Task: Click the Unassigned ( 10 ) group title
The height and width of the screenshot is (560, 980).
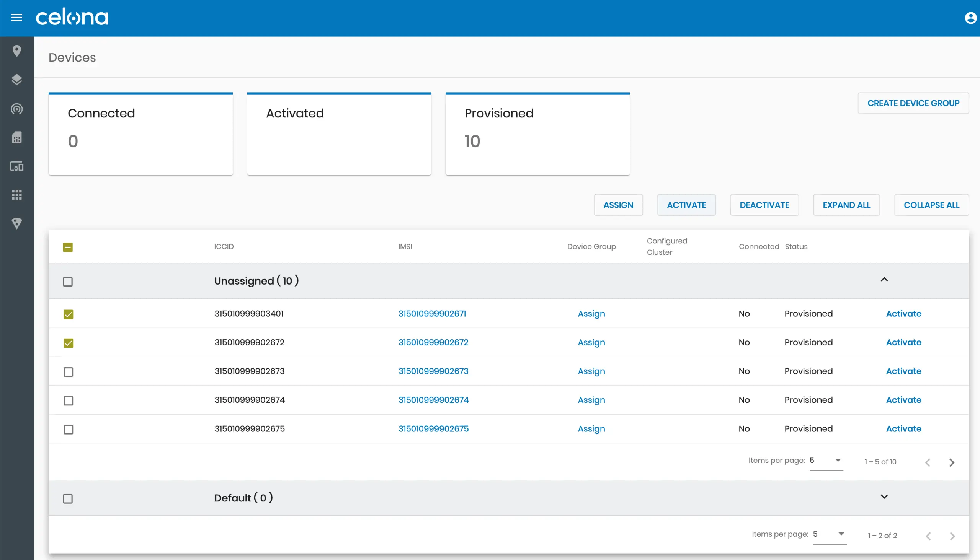Action: (x=256, y=281)
